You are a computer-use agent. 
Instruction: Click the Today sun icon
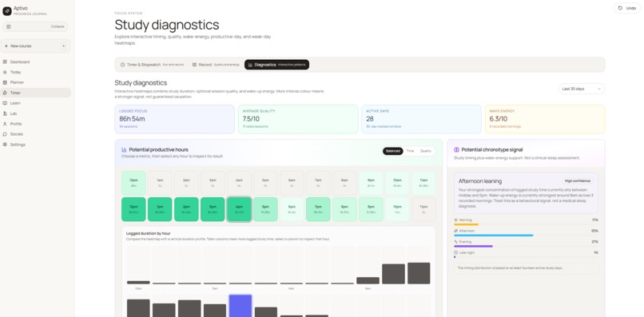coord(5,73)
